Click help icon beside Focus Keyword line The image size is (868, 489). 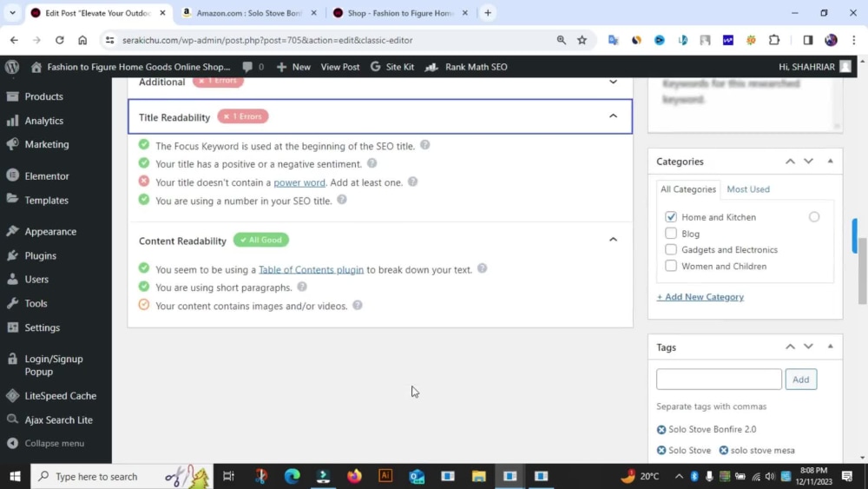click(424, 145)
